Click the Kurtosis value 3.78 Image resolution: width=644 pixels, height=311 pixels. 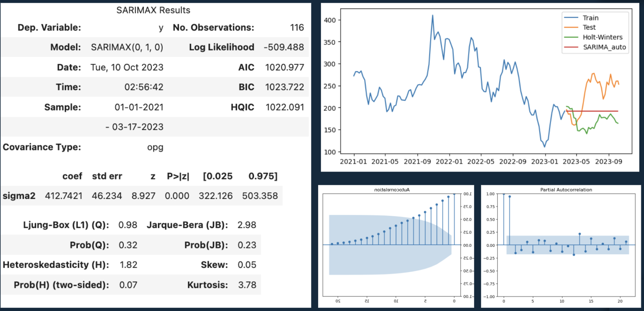click(x=247, y=285)
